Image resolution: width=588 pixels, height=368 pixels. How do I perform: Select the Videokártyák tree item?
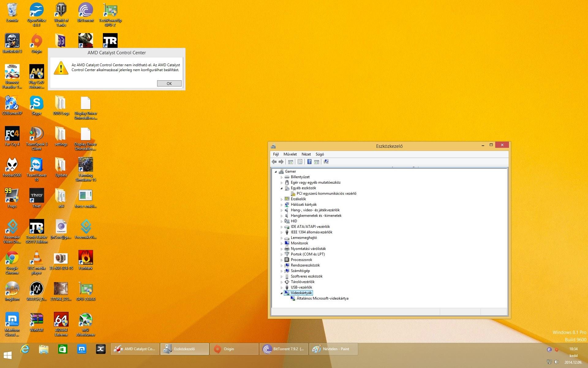tap(301, 293)
